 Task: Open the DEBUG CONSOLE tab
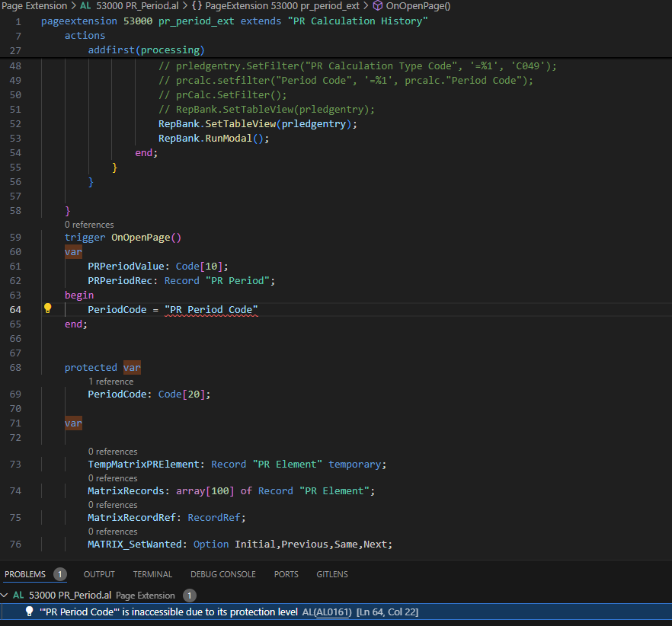[x=222, y=574]
